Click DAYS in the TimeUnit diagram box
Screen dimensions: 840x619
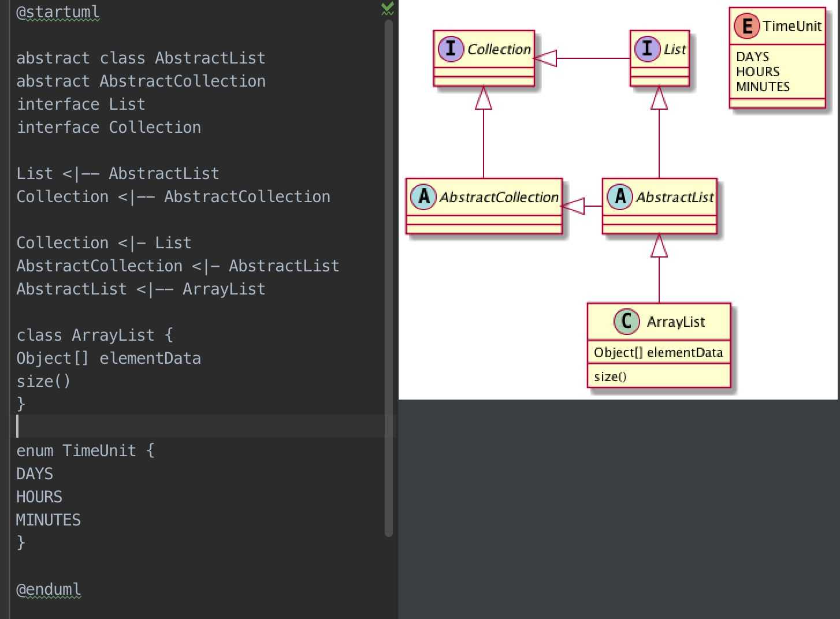pyautogui.click(x=752, y=57)
